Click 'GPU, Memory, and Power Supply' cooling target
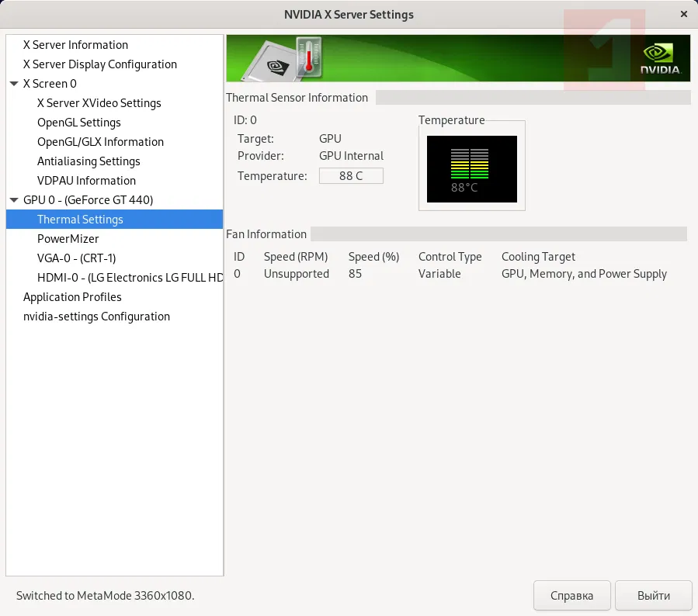The height and width of the screenshot is (616, 698). (584, 274)
